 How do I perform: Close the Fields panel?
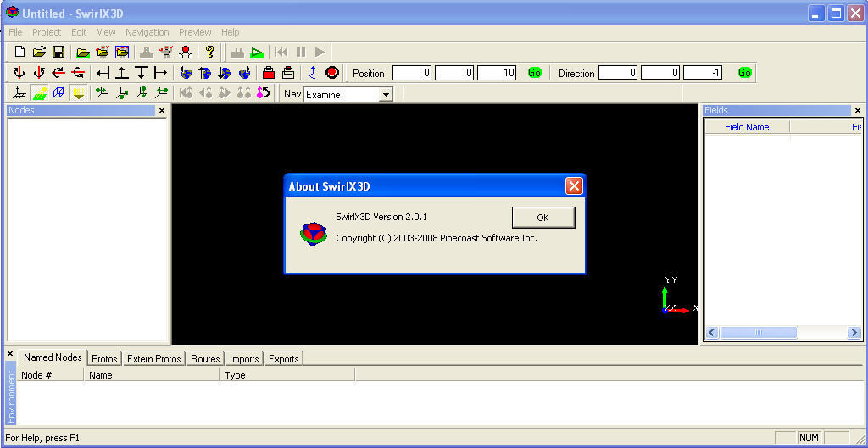pos(858,111)
